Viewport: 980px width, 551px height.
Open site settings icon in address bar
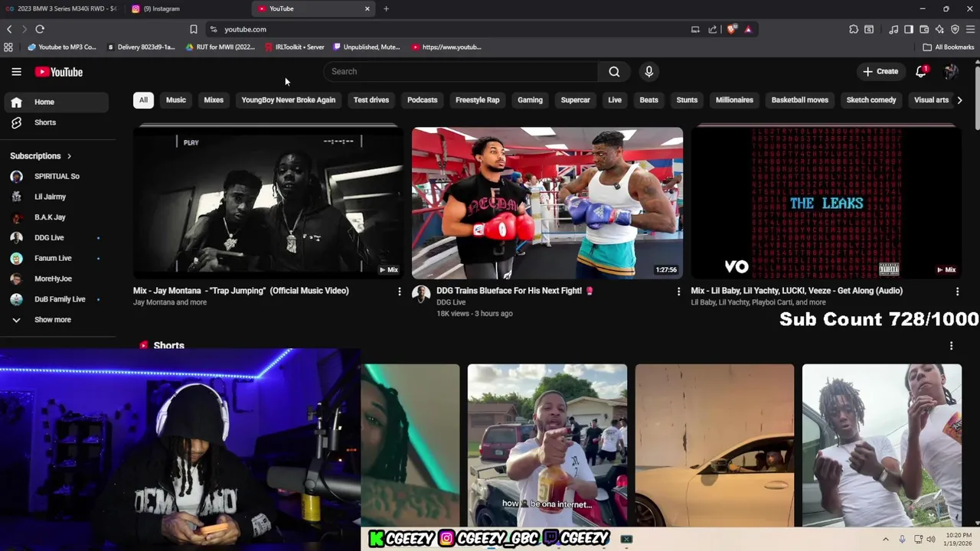tap(213, 29)
